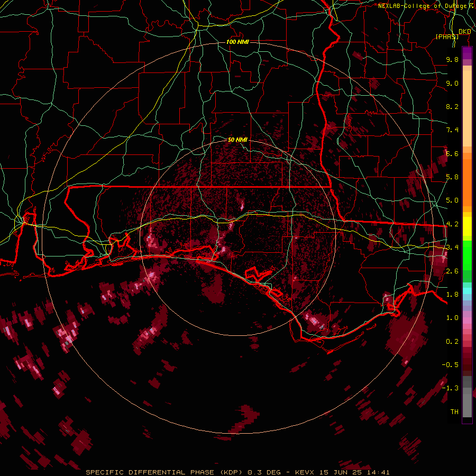Click the 9.8 legend value
476x476 pixels.
click(x=452, y=59)
